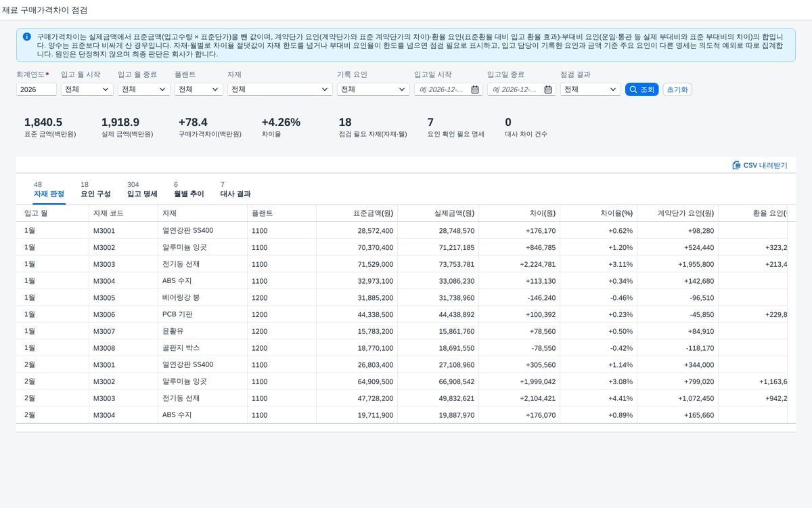Screen dimensions: 812x508
Task: Click the 대사 차이 건수 KPI value 0
Action: [x=508, y=123]
